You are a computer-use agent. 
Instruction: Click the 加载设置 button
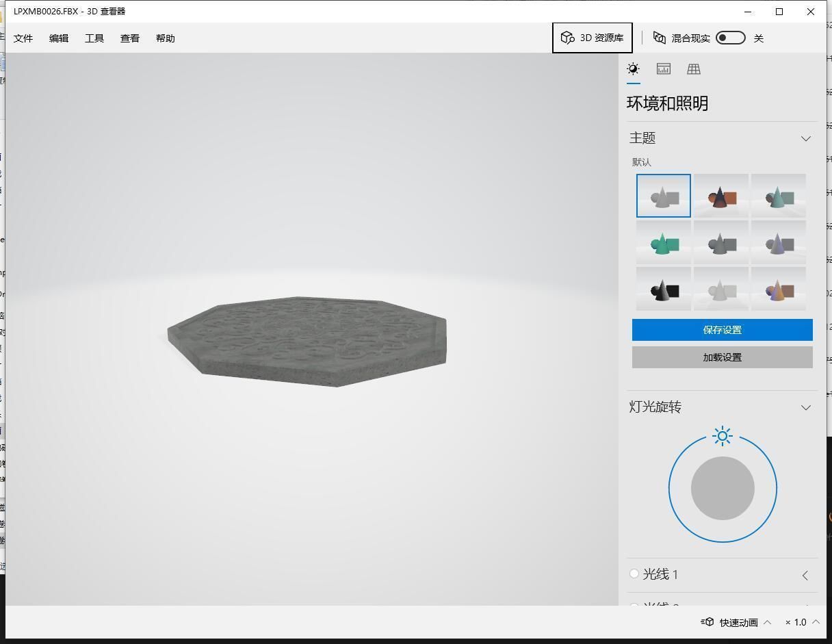723,357
